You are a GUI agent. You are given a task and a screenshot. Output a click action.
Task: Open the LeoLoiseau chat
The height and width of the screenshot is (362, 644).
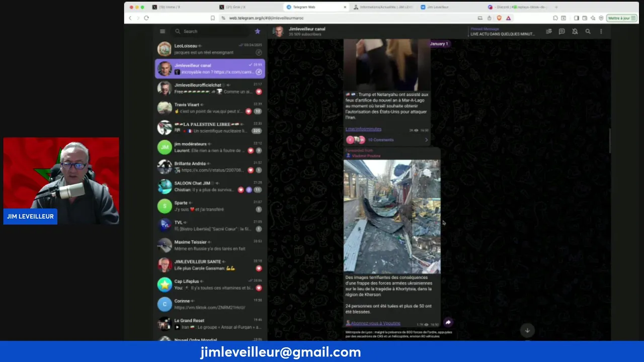pos(210,49)
